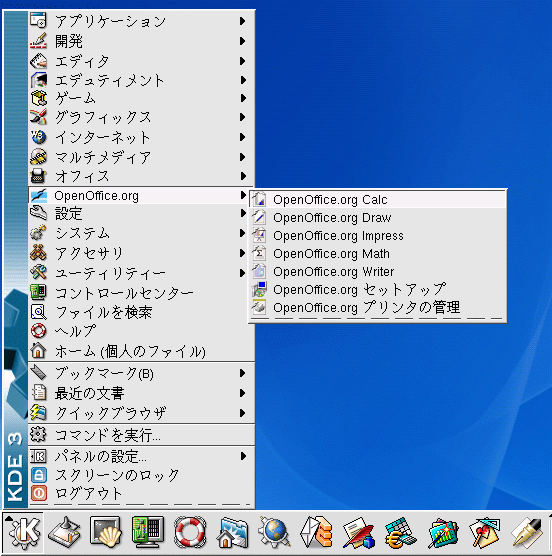Open Home folder icon in the panel
Viewport: 552px width, 556px height.
pos(232,533)
